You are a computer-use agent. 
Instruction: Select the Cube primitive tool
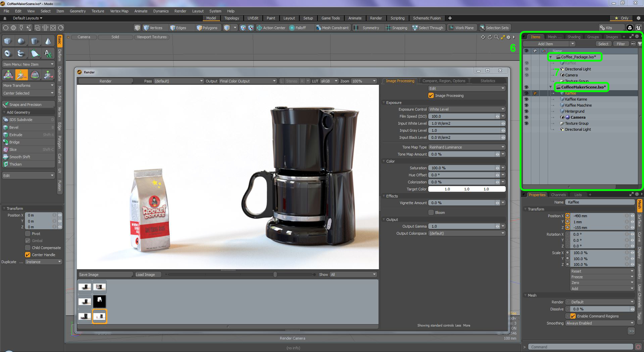click(x=7, y=41)
